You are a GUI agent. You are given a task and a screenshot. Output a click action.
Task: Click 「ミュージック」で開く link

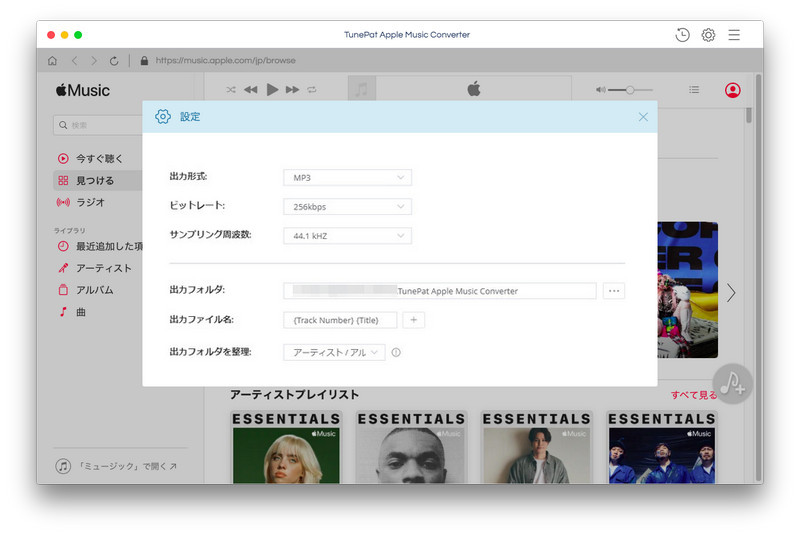click(116, 466)
